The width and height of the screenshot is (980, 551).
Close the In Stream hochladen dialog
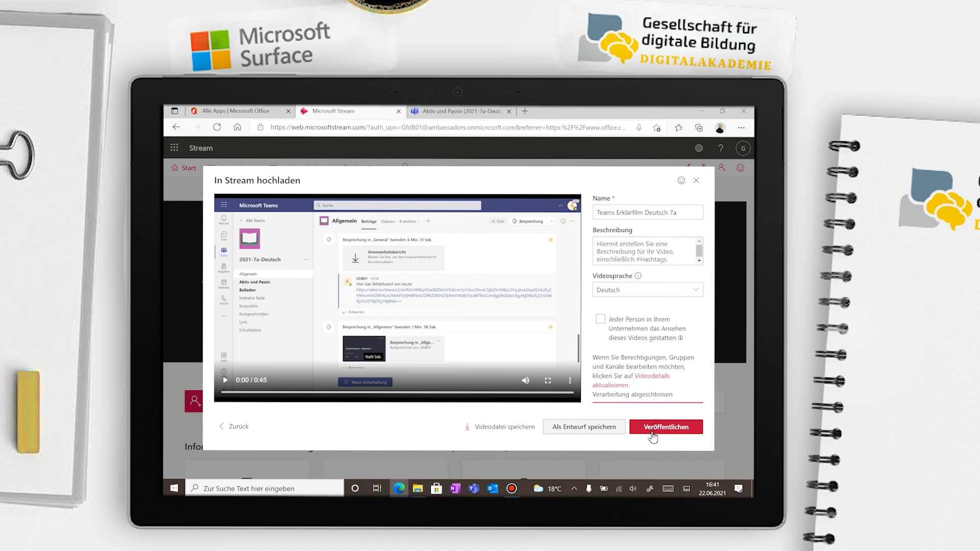(696, 181)
